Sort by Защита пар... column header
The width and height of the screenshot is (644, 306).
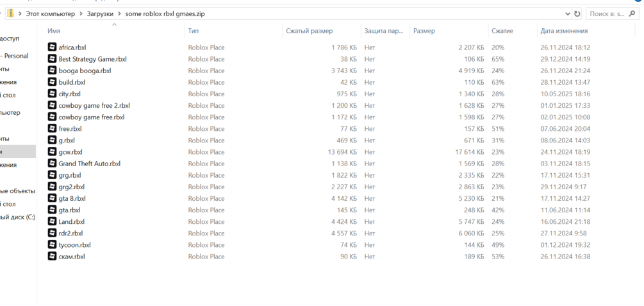click(383, 31)
